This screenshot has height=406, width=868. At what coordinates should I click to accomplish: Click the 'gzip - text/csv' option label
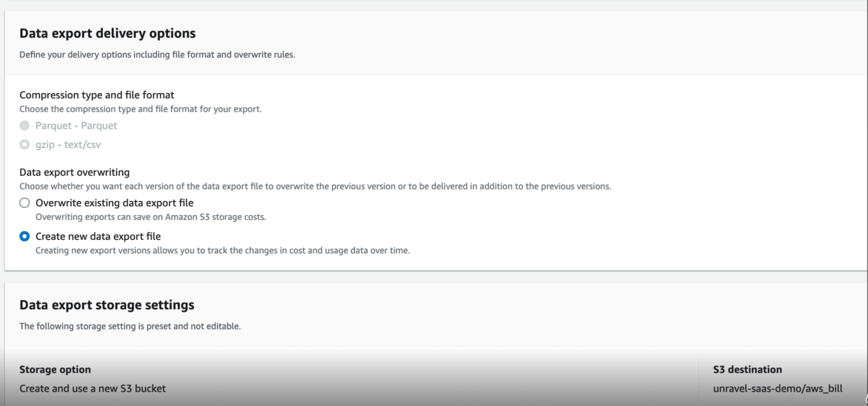point(68,145)
